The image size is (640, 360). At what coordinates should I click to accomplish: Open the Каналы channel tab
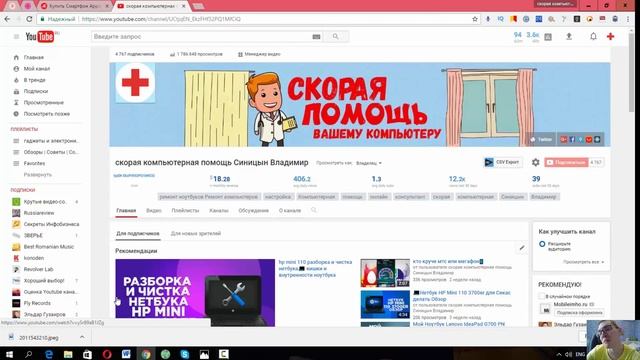click(x=219, y=211)
